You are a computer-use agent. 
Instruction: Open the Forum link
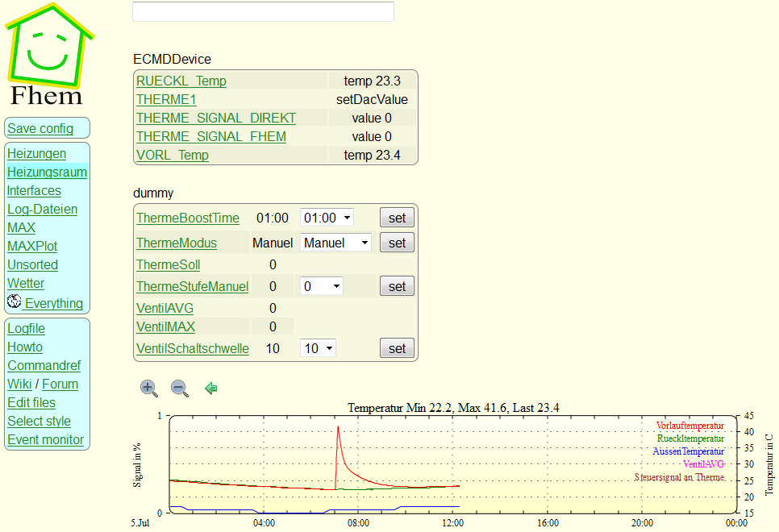click(60, 384)
